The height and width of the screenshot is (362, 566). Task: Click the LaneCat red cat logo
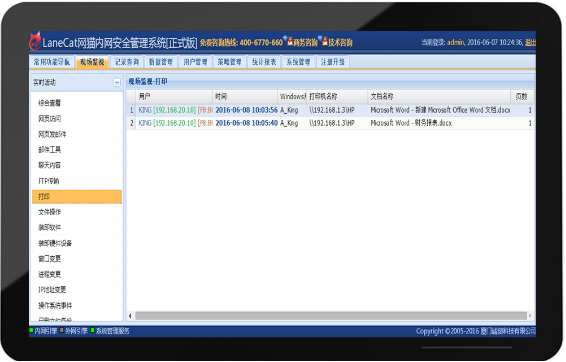pos(35,42)
